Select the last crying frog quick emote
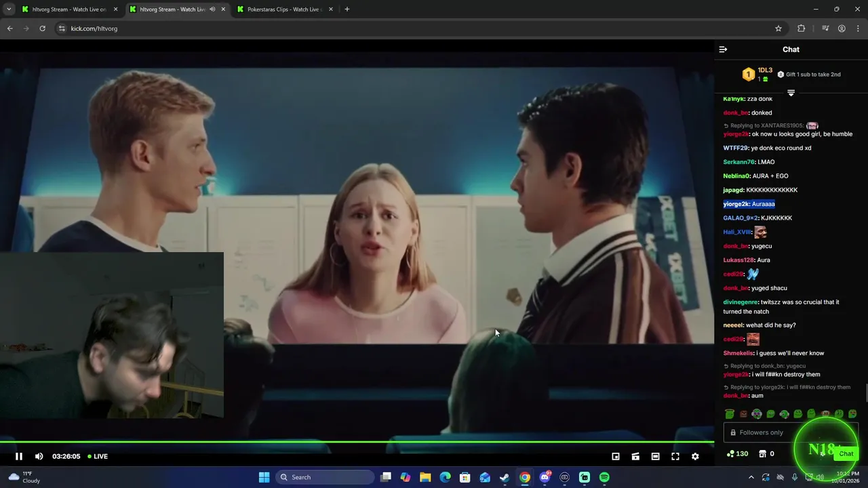Image resolution: width=868 pixels, height=488 pixels. tap(852, 413)
